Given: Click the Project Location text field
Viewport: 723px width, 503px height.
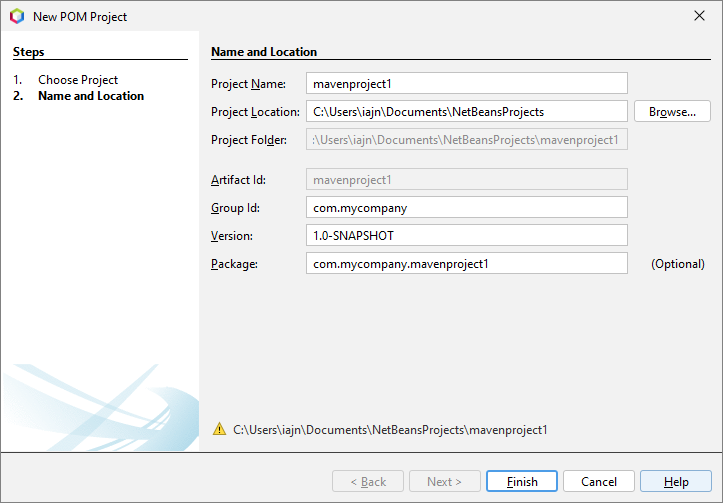Looking at the screenshot, I should click(x=467, y=112).
